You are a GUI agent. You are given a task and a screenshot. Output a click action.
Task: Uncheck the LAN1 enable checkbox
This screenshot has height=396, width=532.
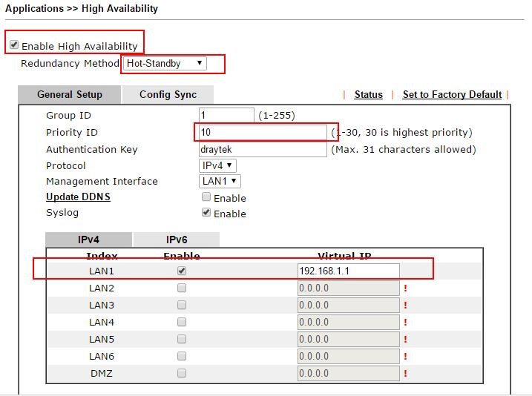coord(182,271)
